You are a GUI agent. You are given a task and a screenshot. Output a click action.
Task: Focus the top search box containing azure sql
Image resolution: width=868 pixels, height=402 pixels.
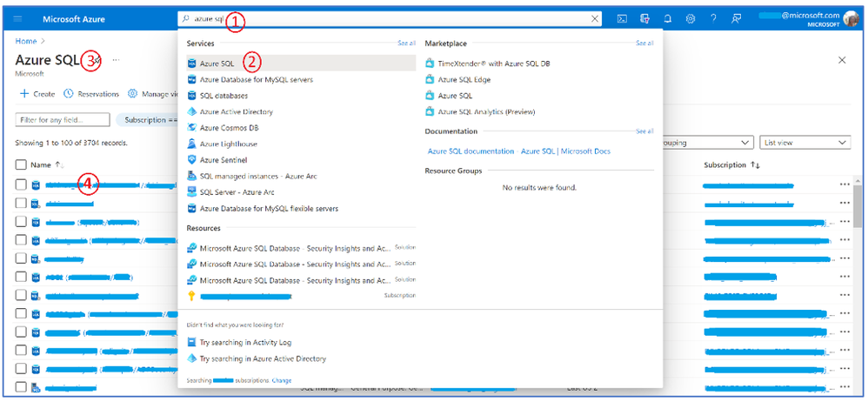pyautogui.click(x=391, y=19)
